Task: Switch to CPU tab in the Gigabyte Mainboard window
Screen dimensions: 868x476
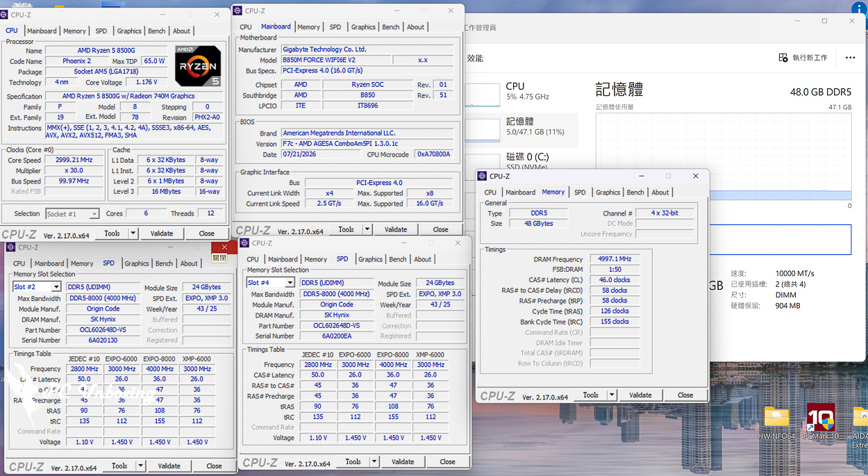Action: [x=246, y=27]
